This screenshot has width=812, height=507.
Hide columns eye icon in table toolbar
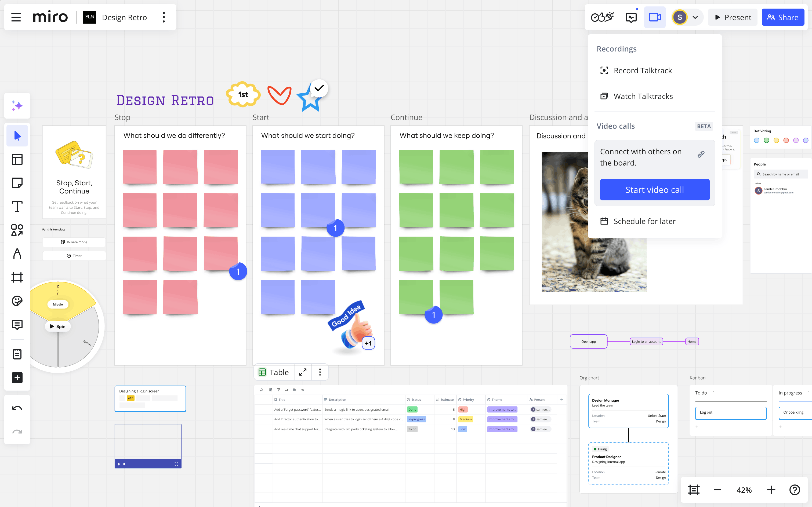[x=303, y=390]
